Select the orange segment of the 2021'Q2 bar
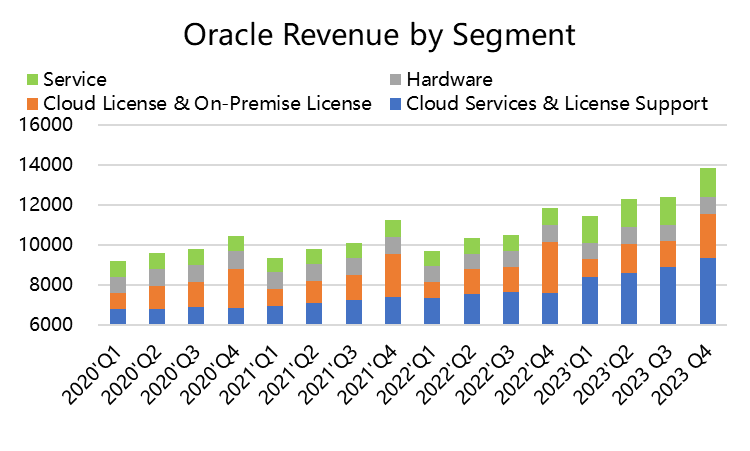 (314, 292)
